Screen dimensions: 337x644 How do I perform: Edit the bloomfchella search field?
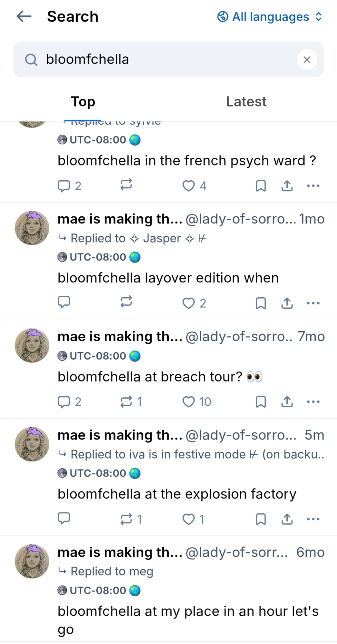point(161,60)
